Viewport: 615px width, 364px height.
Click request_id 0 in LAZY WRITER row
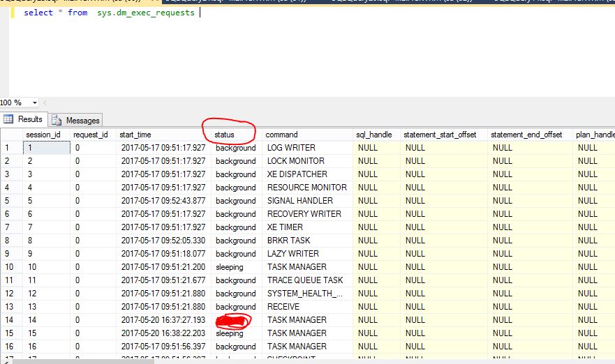tap(93, 254)
